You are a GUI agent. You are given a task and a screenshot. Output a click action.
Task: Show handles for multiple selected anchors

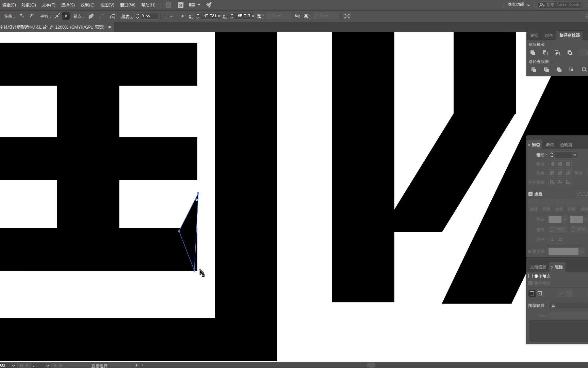click(x=57, y=16)
